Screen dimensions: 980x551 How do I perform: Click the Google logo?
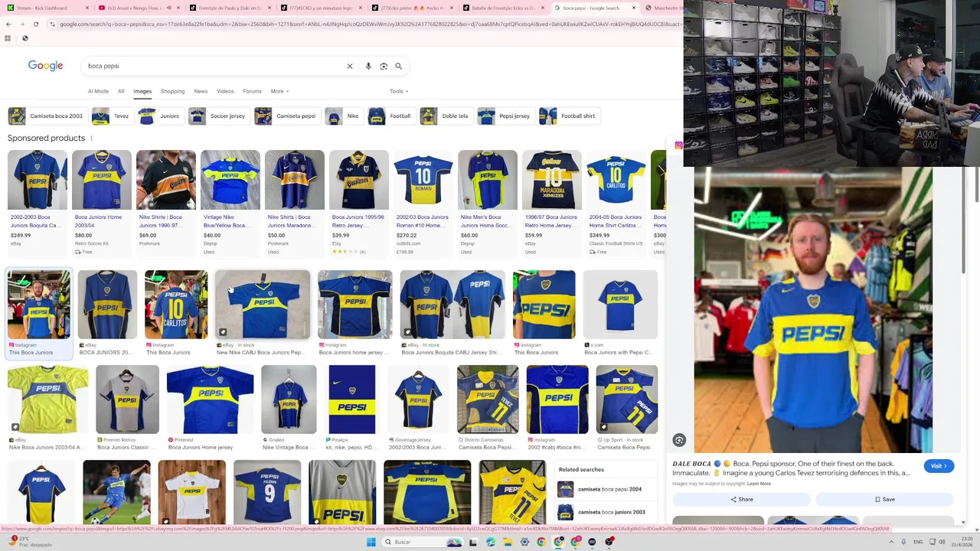coord(45,66)
